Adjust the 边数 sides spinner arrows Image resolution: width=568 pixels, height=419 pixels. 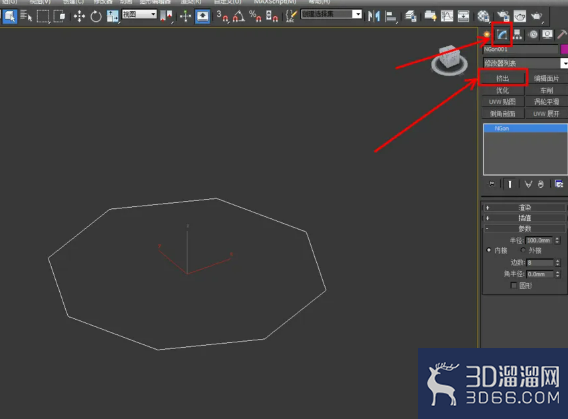(557, 263)
